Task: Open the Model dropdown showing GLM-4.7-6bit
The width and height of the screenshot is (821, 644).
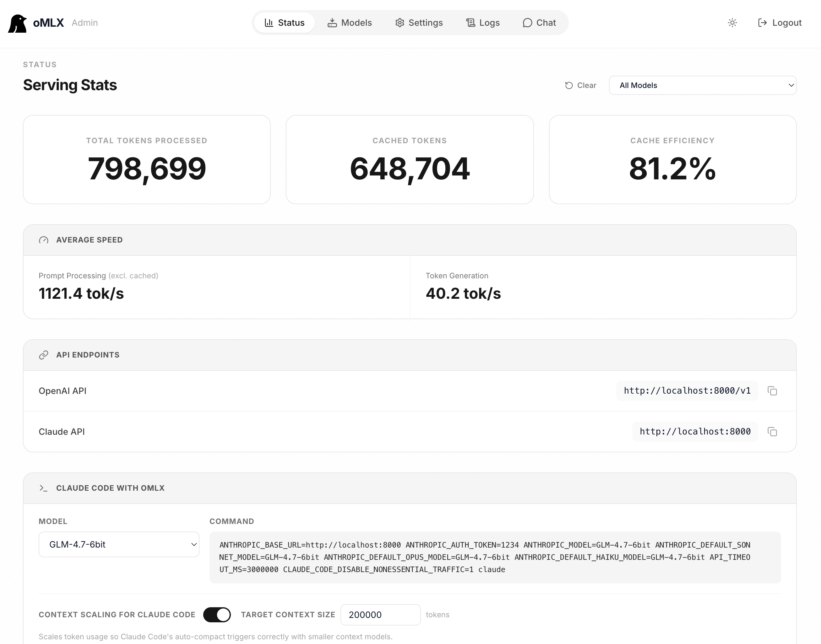Action: pyautogui.click(x=119, y=544)
